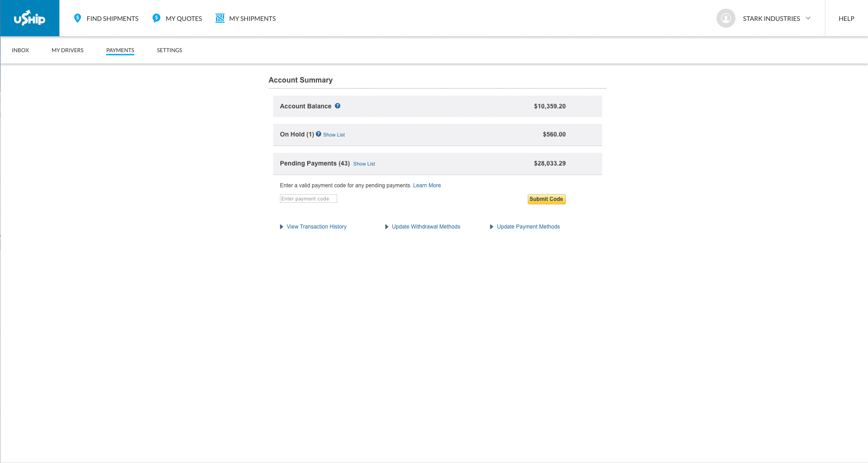Screen dimensions: 868x463
Task: Click the $28,033.29 pending amount
Action: coord(549,163)
